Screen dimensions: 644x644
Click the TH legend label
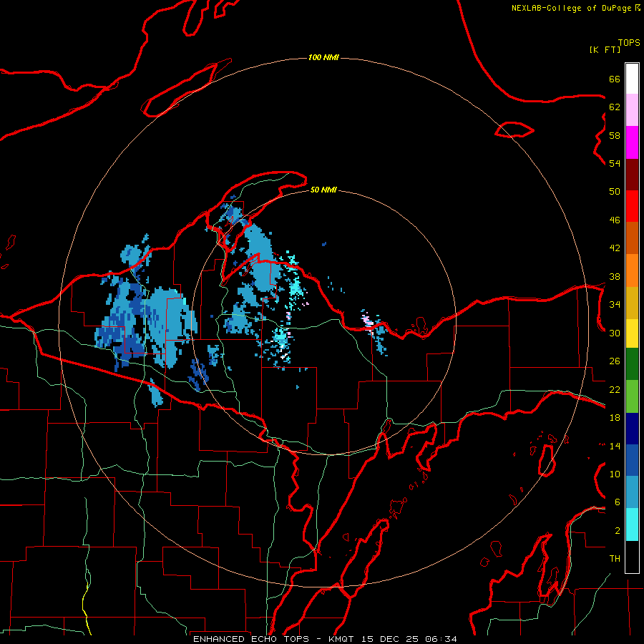pyautogui.click(x=615, y=559)
